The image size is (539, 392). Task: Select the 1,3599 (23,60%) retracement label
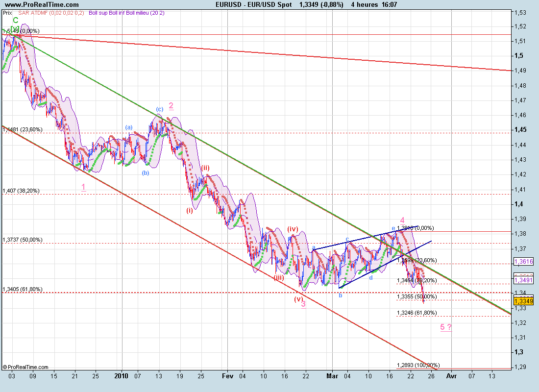[x=417, y=260]
